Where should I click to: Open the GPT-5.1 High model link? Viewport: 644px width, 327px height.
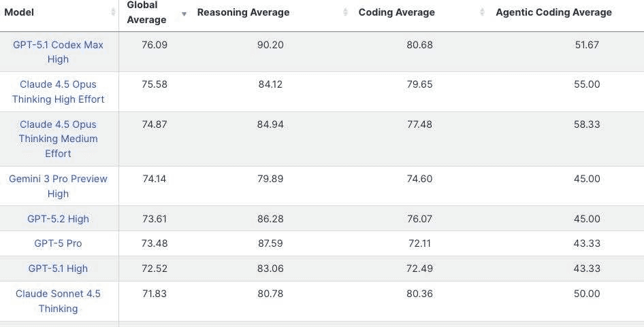tap(58, 269)
